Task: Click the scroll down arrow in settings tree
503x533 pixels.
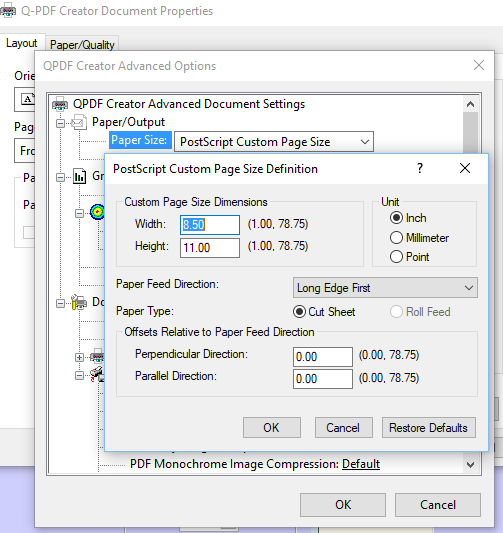Action: [470, 465]
